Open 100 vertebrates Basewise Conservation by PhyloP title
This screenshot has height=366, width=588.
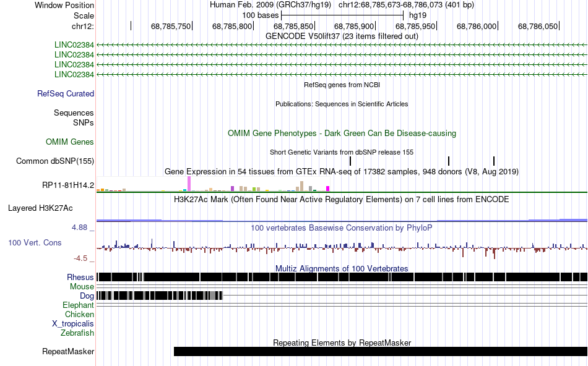pyautogui.click(x=342, y=228)
